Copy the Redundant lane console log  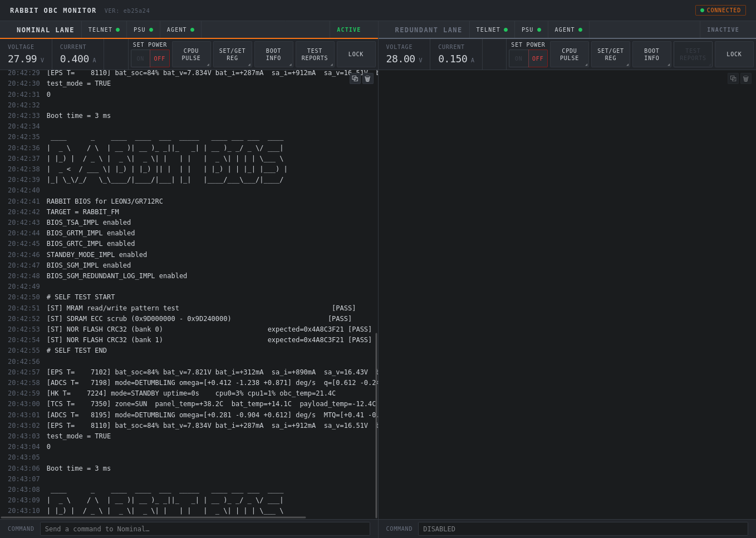click(733, 79)
